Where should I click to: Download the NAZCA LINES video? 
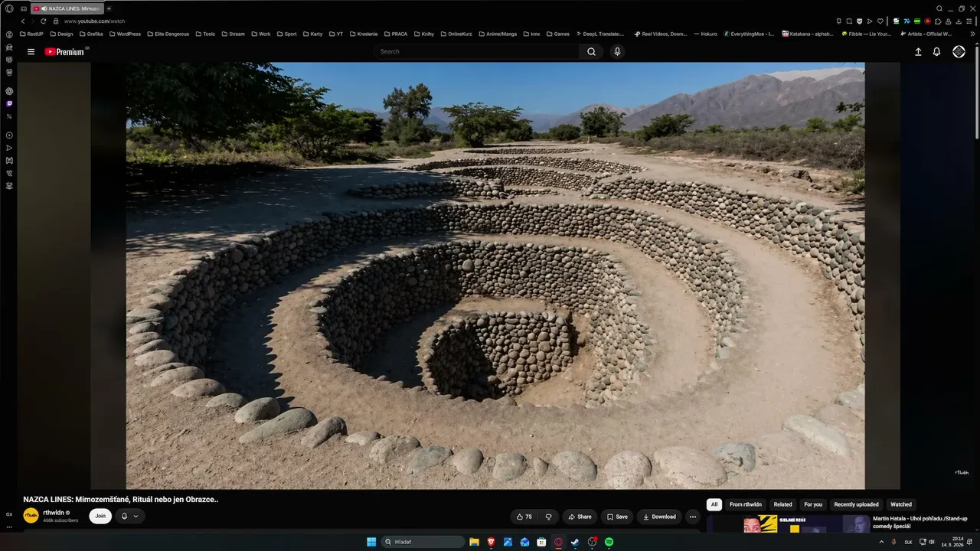(x=659, y=517)
